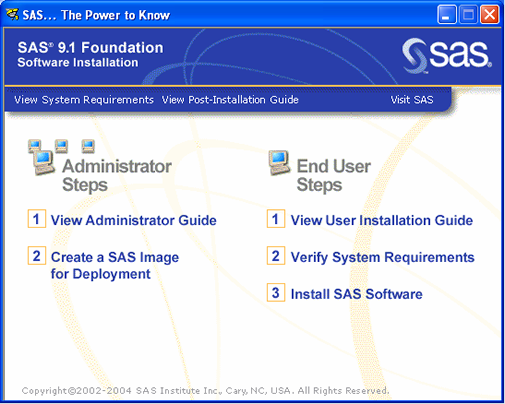This screenshot has width=505, height=404.
Task: Open the Visit SAS link
Action: tap(412, 100)
